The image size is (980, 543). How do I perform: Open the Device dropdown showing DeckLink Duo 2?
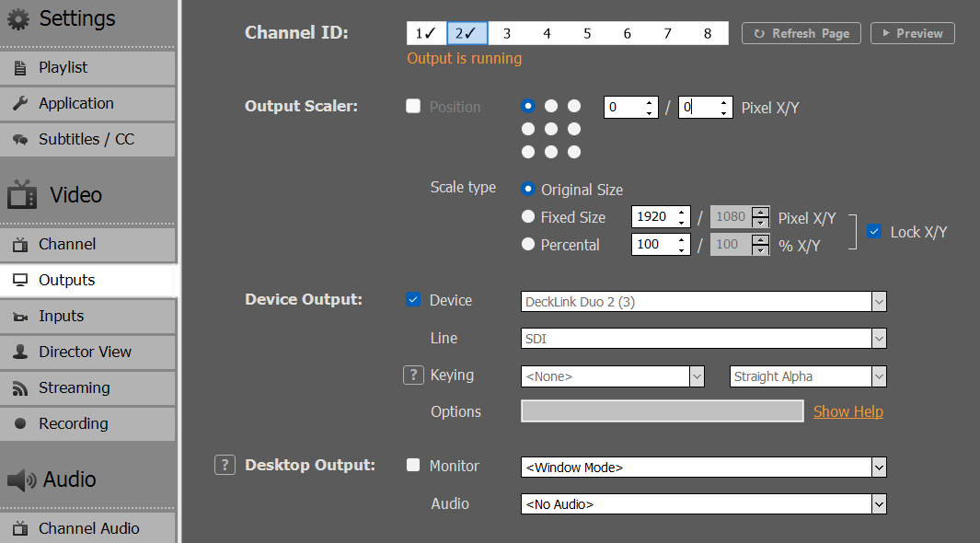(703, 302)
